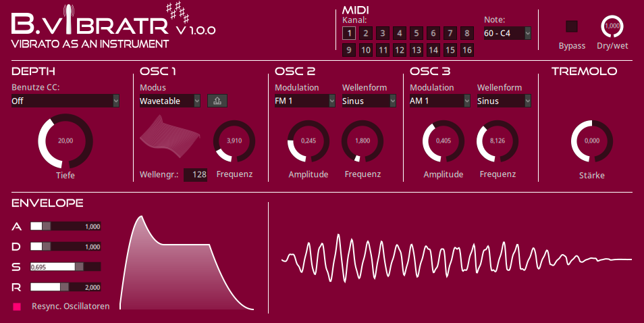Click the OSC 2 Amplitude dial
Screen dimensions: 644x323
tap(308, 141)
